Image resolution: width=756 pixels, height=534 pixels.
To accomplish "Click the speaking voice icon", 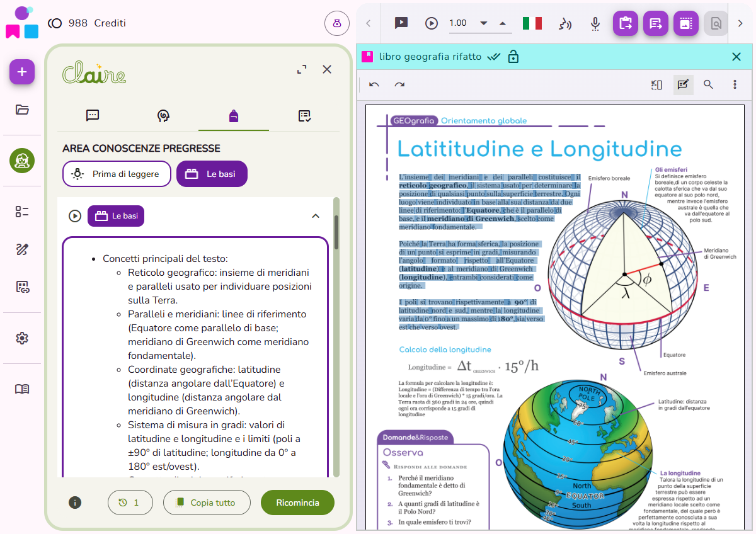I will pos(565,23).
